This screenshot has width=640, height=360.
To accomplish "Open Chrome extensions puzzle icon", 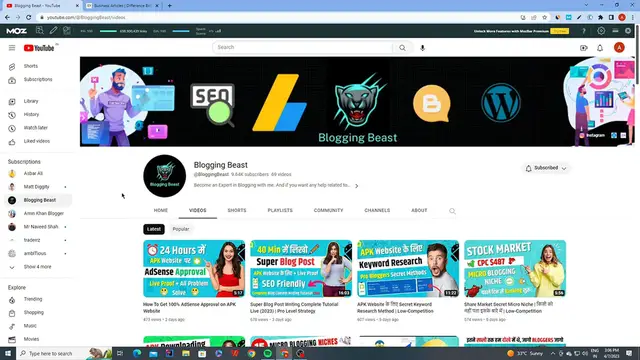I will [600, 18].
